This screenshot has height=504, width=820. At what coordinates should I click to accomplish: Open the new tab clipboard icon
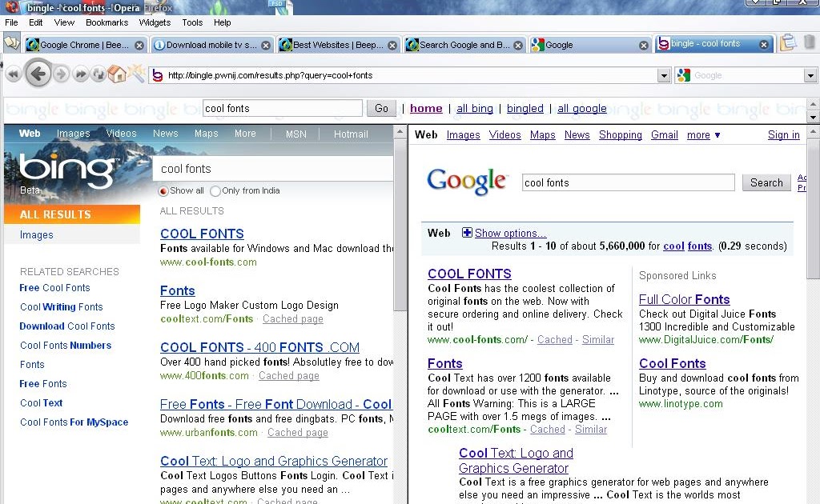(788, 42)
